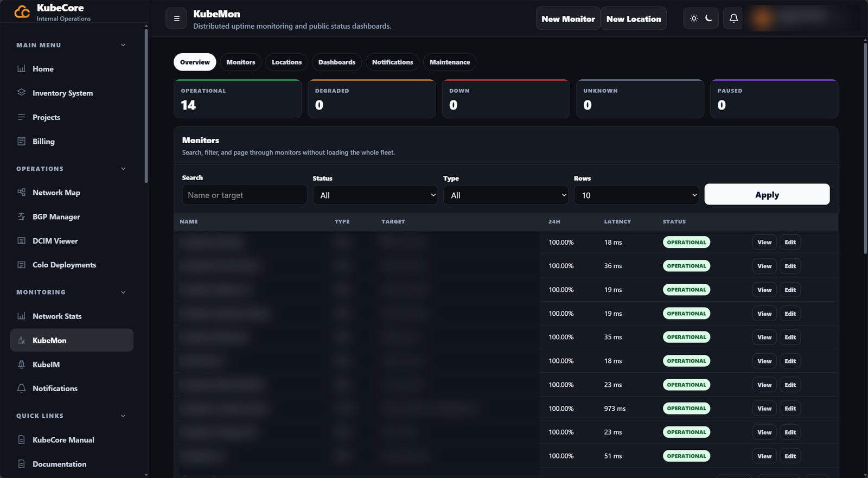Click the BGP Manager icon

pos(22,216)
